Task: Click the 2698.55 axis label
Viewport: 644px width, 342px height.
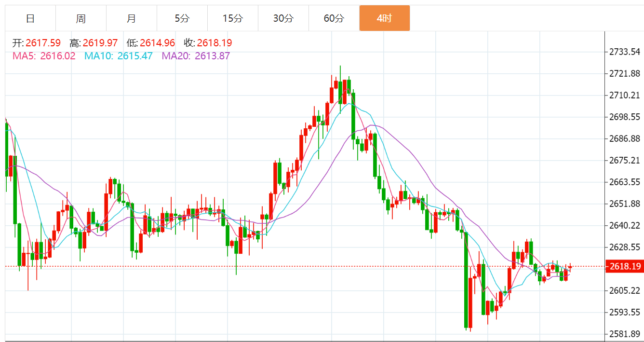Action: [x=625, y=117]
